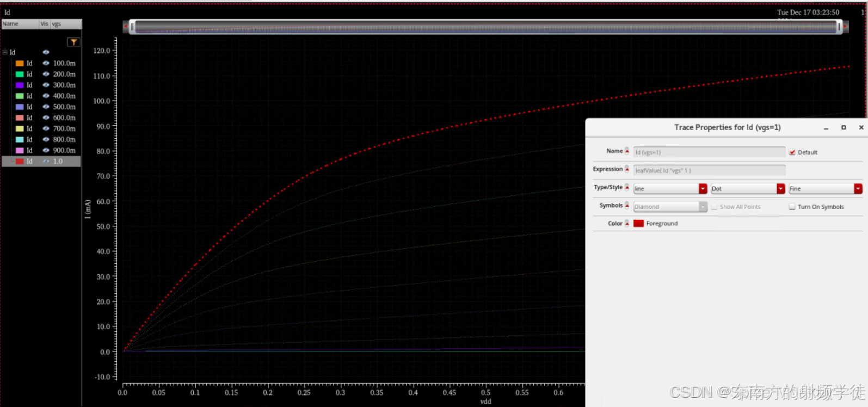Click the Trace Properties title bar

(x=727, y=127)
